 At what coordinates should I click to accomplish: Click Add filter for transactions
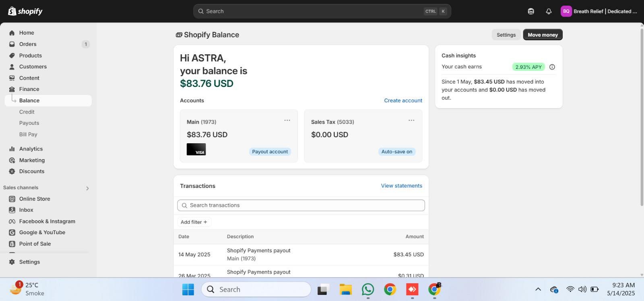click(x=194, y=222)
